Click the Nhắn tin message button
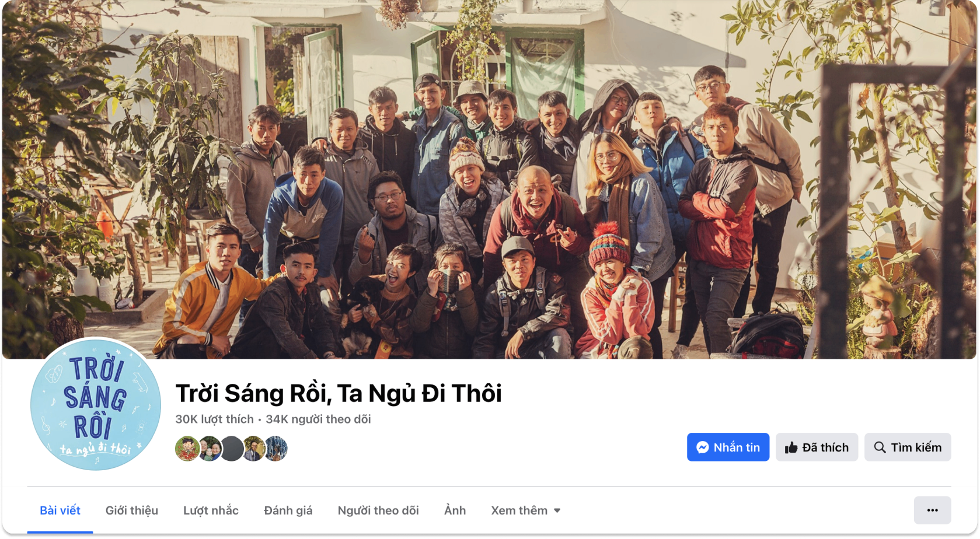The height and width of the screenshot is (539, 980). pyautogui.click(x=728, y=447)
